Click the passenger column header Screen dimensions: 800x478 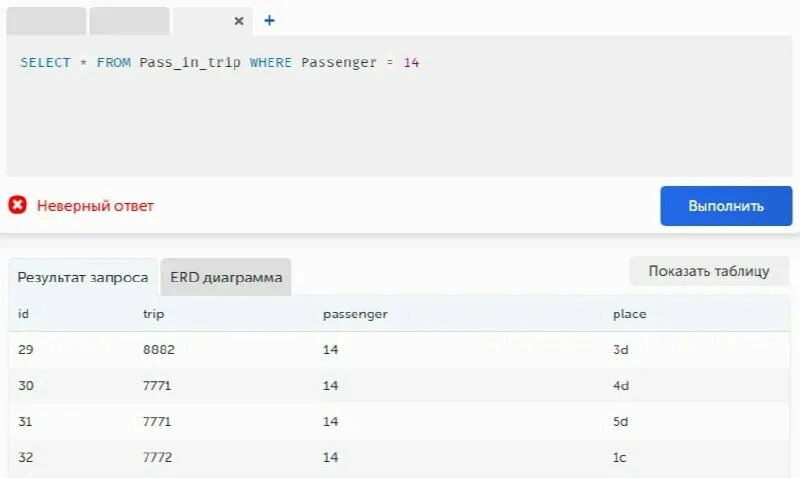(x=355, y=314)
